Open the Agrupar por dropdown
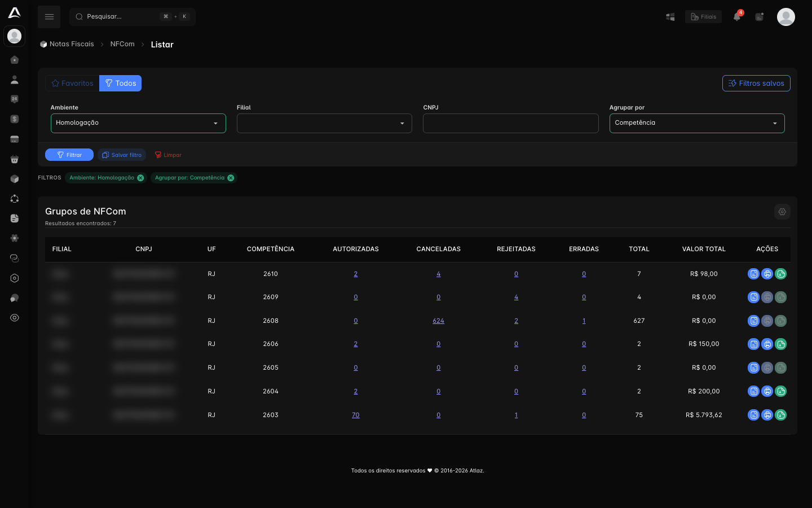This screenshot has height=508, width=812. tap(697, 123)
